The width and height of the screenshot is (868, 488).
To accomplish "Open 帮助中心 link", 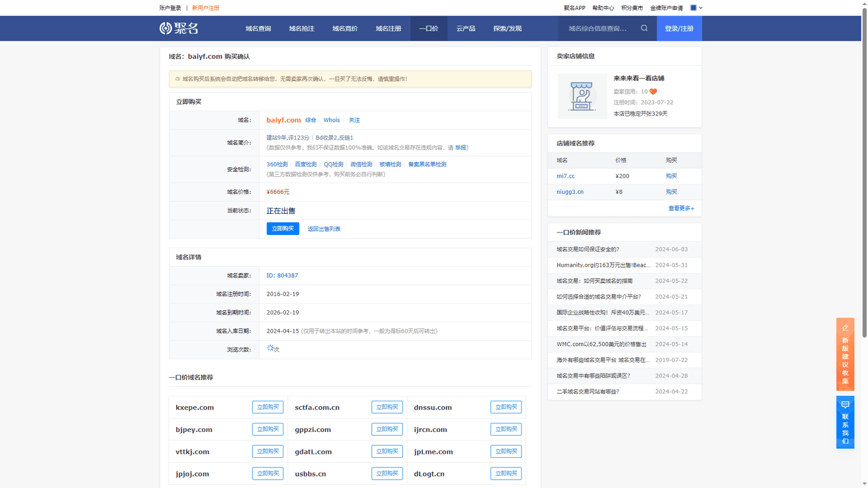I will (603, 8).
